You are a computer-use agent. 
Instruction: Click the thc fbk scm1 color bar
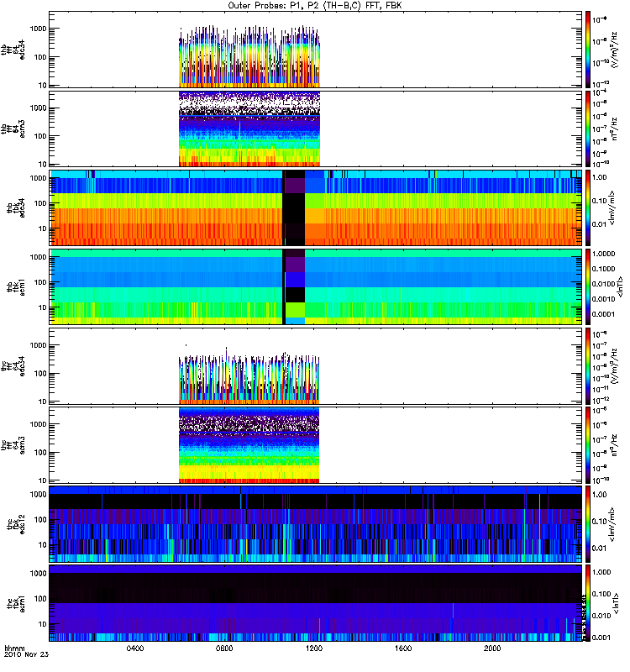click(588, 603)
